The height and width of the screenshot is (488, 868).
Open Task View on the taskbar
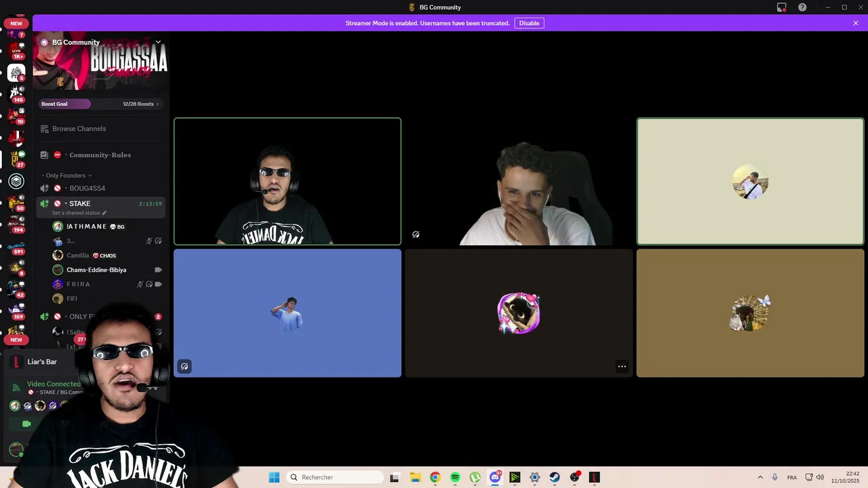[x=395, y=477]
